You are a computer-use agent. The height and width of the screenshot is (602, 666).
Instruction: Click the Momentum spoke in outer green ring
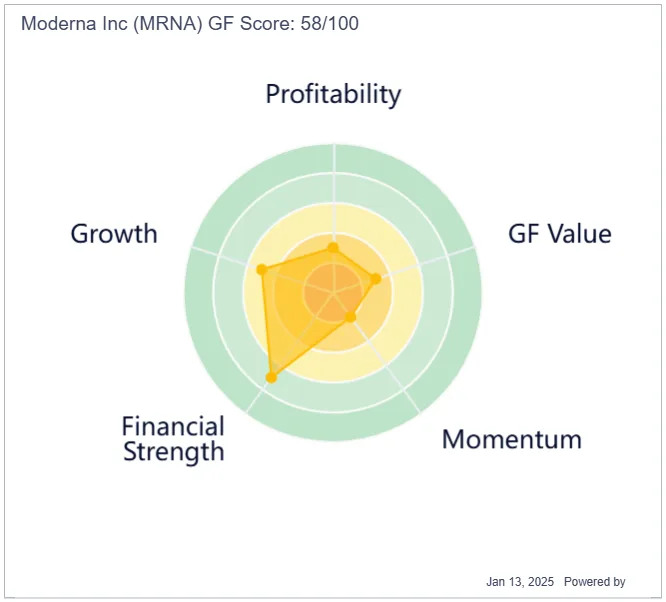tap(412, 401)
